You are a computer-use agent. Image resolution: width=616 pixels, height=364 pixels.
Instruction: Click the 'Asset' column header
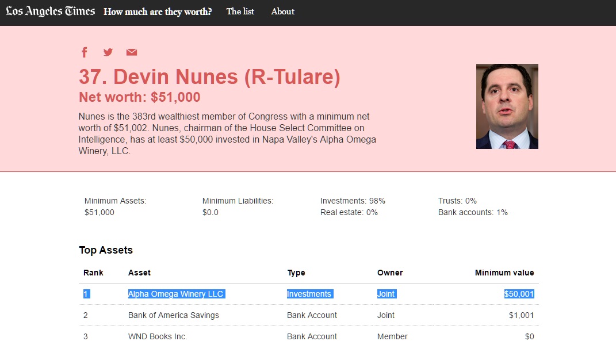(x=139, y=273)
